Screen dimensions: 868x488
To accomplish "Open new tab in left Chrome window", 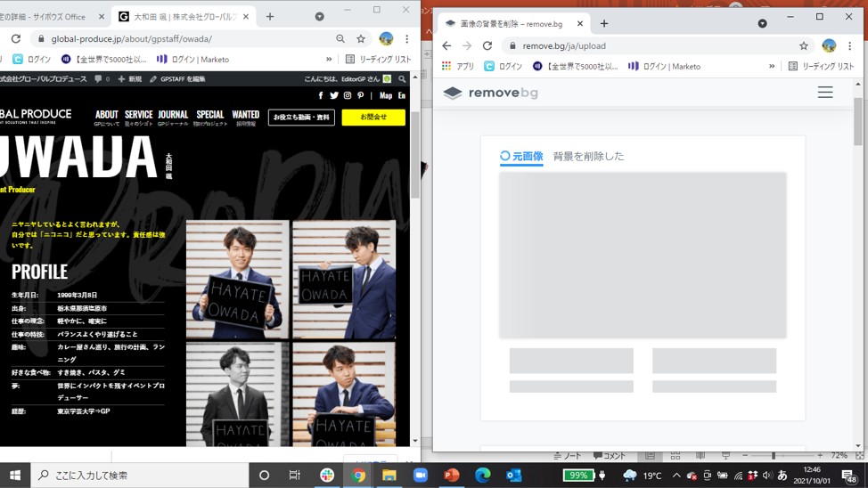I will (x=270, y=17).
